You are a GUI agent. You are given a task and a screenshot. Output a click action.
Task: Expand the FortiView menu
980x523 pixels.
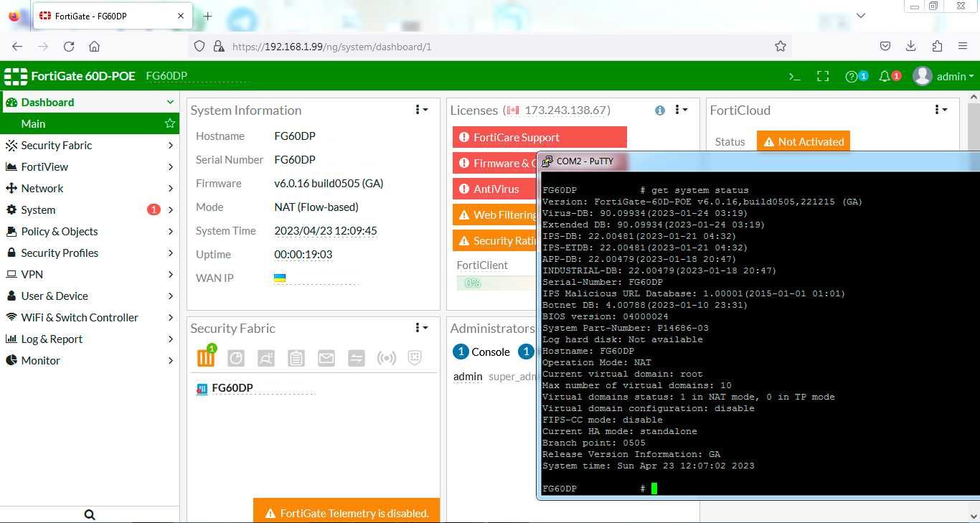pos(90,166)
